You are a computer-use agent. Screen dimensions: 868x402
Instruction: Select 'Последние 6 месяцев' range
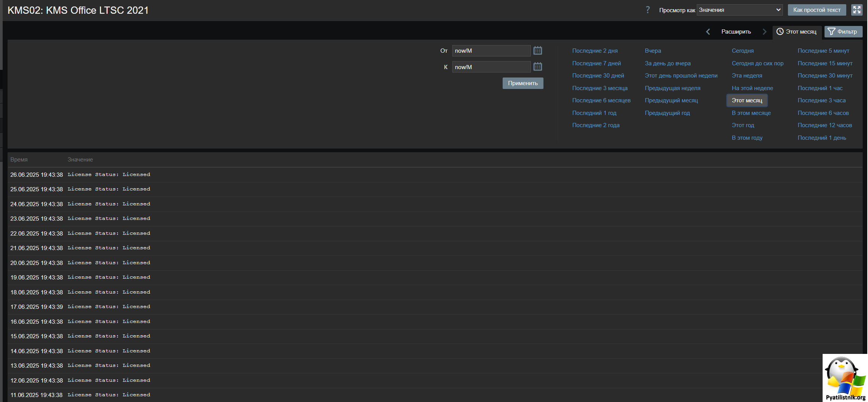[x=601, y=100]
